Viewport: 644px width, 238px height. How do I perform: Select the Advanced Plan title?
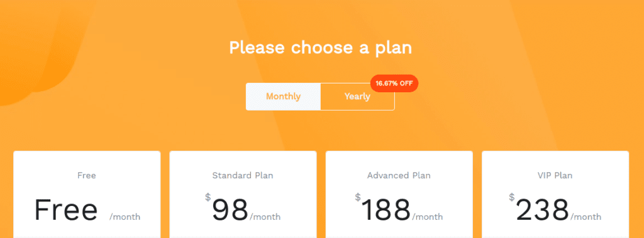(x=399, y=176)
